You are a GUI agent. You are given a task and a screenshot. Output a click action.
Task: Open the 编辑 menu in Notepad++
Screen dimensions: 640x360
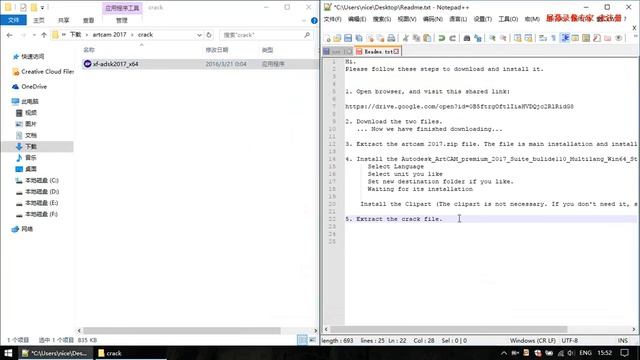357,19
